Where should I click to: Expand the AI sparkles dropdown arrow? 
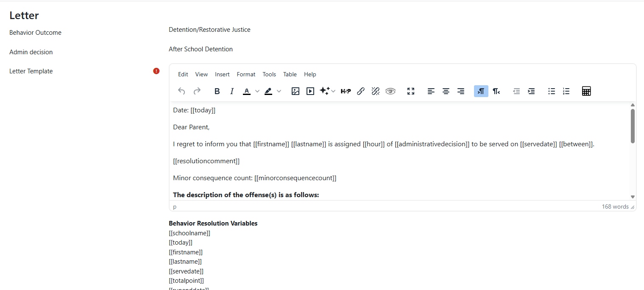(333, 91)
